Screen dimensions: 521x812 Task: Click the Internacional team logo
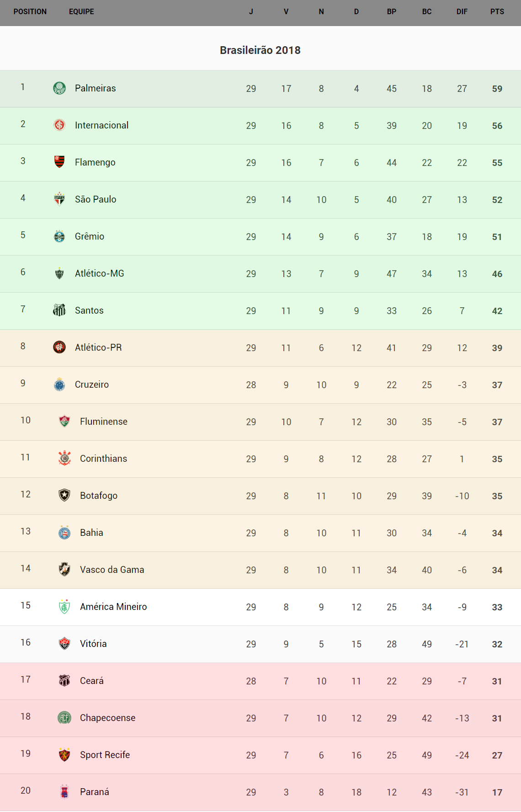[x=59, y=125]
